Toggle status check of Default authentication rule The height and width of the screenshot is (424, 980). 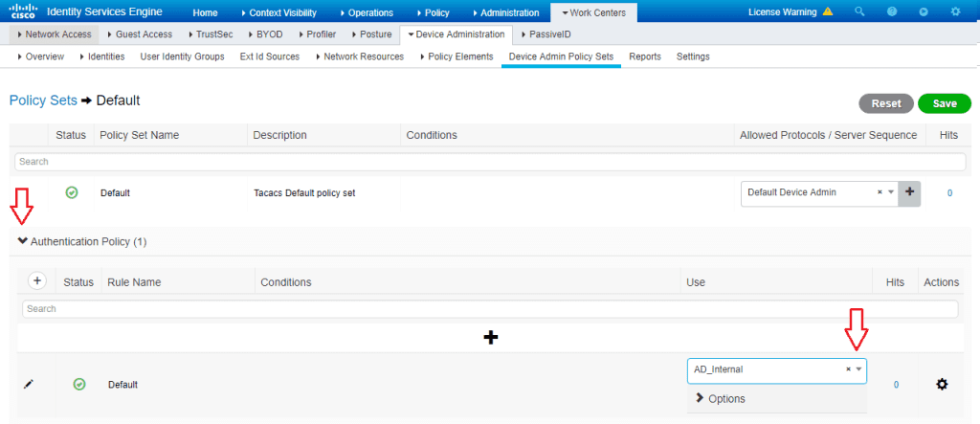click(79, 384)
